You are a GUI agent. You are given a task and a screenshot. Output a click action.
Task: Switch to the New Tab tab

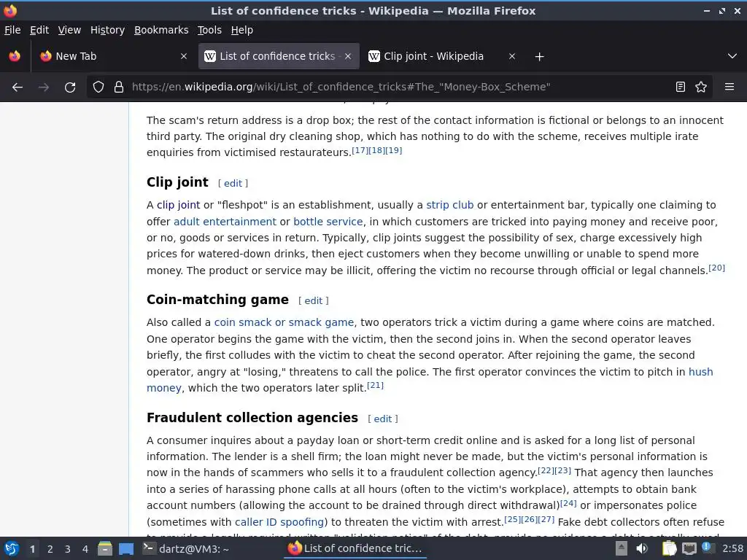[x=113, y=56]
